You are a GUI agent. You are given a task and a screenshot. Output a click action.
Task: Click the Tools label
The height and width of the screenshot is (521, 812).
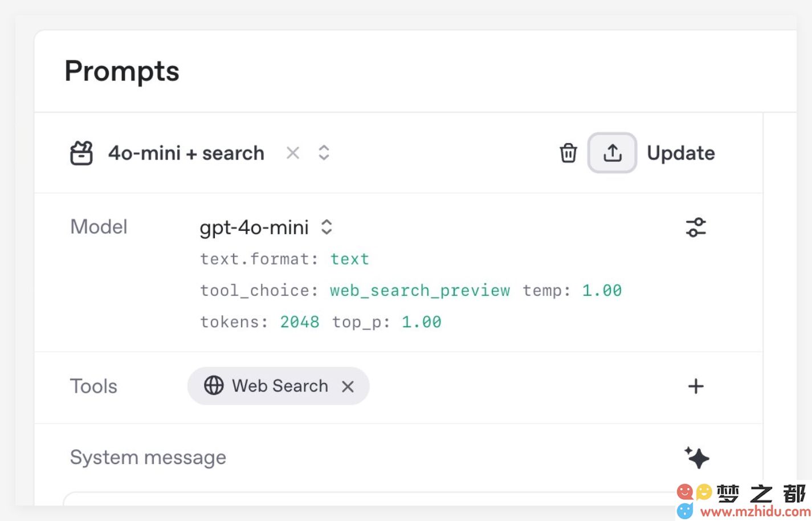[93, 386]
